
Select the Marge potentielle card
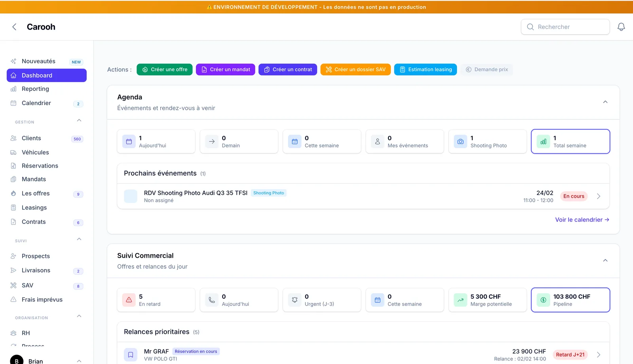pos(488,300)
